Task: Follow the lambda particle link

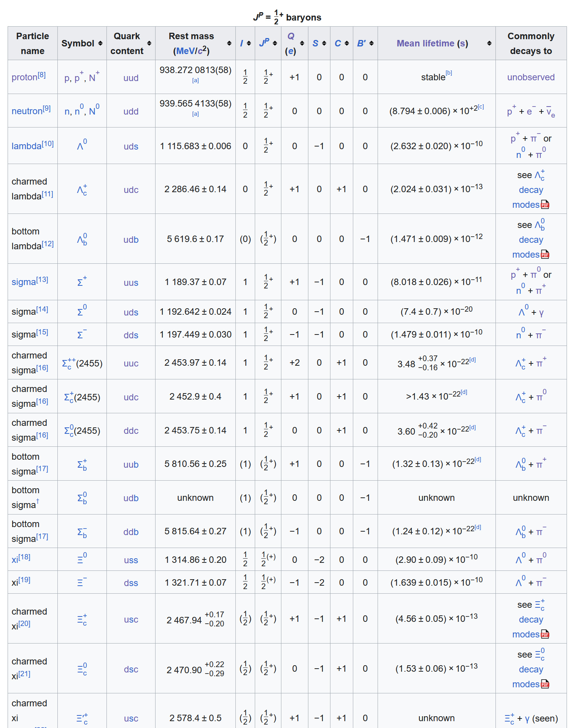Action: [x=27, y=146]
